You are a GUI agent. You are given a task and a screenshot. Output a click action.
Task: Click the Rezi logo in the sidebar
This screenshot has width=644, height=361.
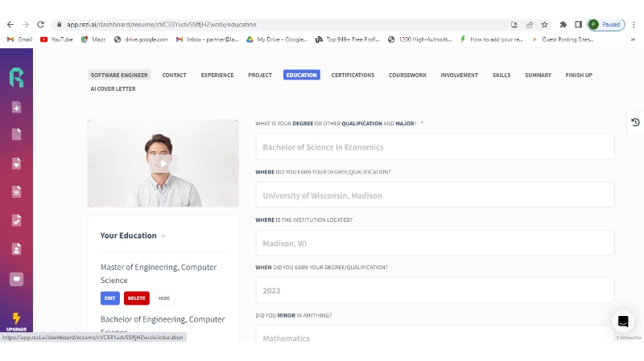pos(16,77)
